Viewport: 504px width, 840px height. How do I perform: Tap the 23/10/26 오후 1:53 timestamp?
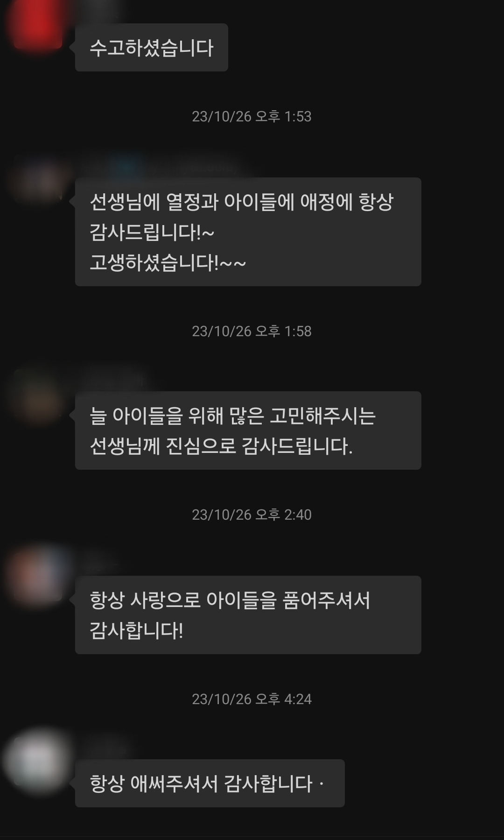(x=252, y=116)
